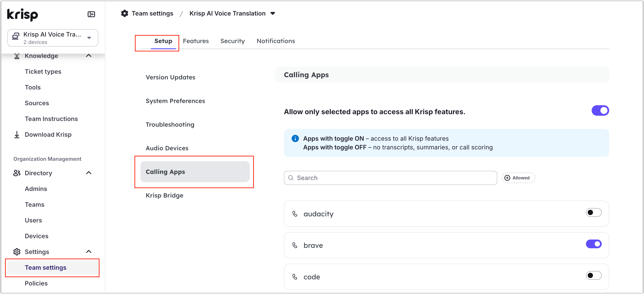Open the Krisp Bridge settings section
Viewport: 644px width, 294px height.
click(x=165, y=195)
